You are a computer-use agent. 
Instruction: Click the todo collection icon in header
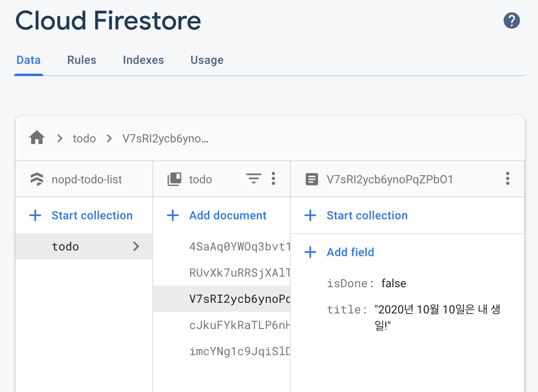click(x=174, y=179)
